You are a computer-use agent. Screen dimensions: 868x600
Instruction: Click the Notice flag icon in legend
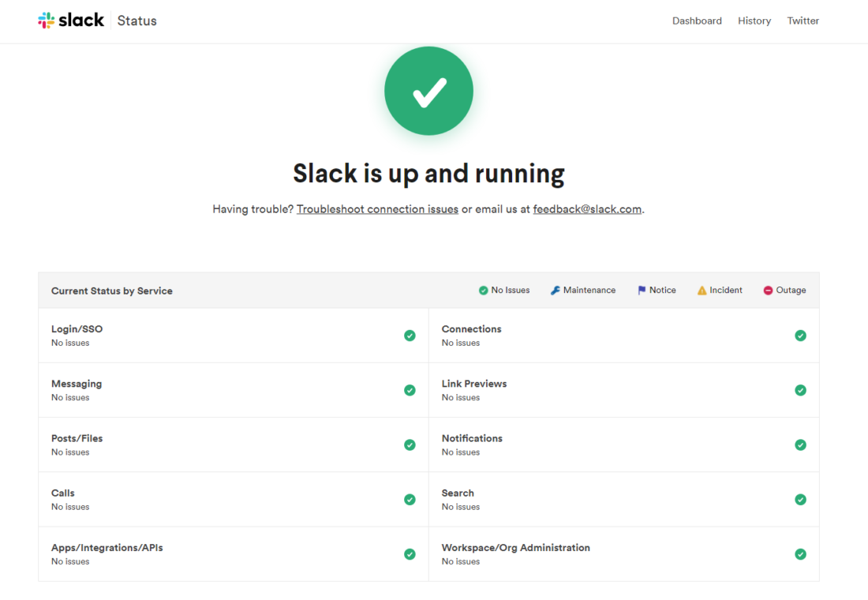[x=641, y=290]
